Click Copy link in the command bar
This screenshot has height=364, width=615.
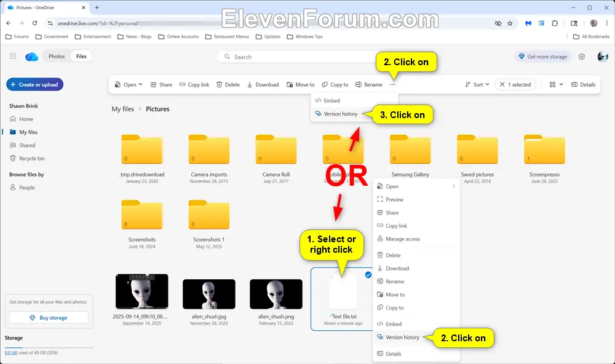tap(194, 85)
